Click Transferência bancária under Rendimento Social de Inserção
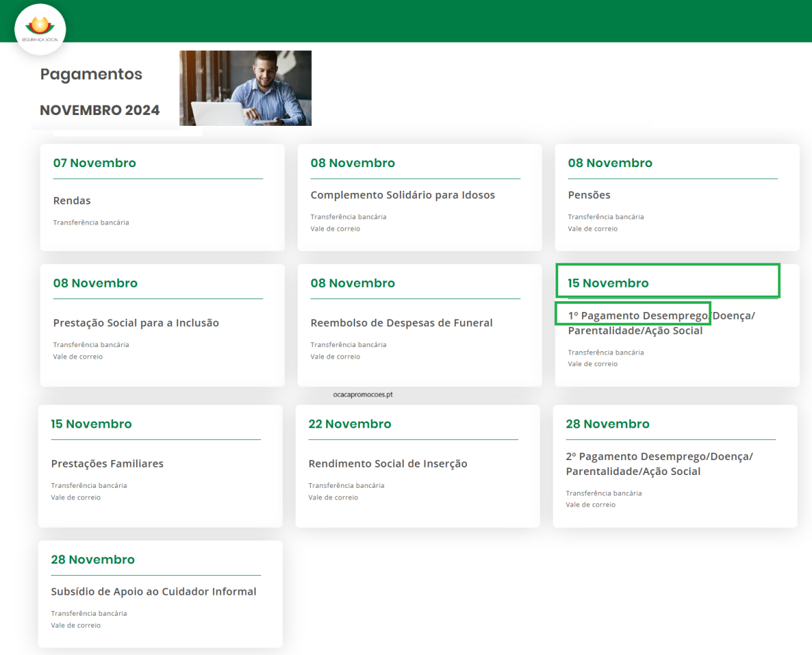Screen dimensions: 812x655 click(346, 486)
